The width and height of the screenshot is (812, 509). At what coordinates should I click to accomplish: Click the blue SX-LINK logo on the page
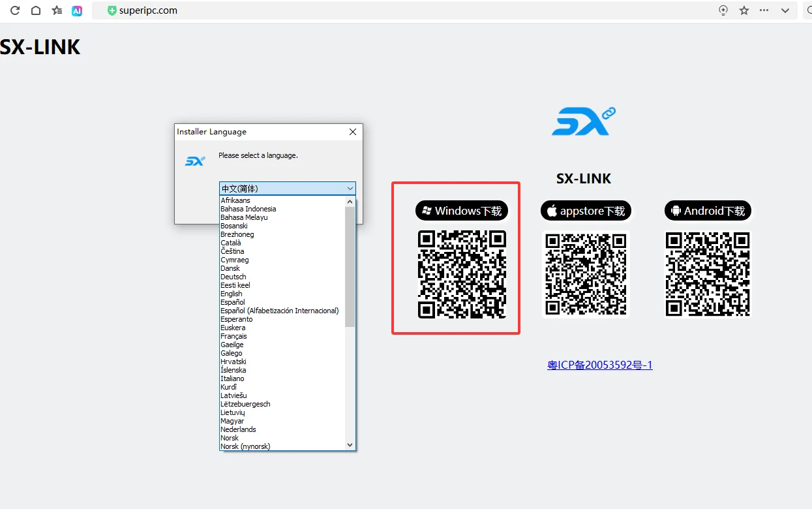coord(584,121)
